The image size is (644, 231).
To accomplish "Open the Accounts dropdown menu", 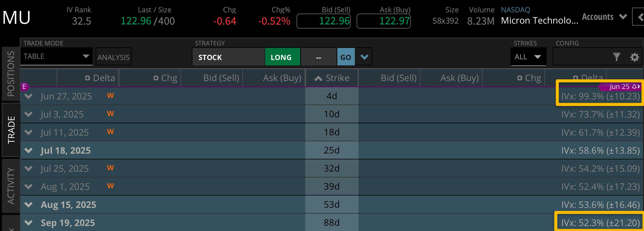I will 604,17.
